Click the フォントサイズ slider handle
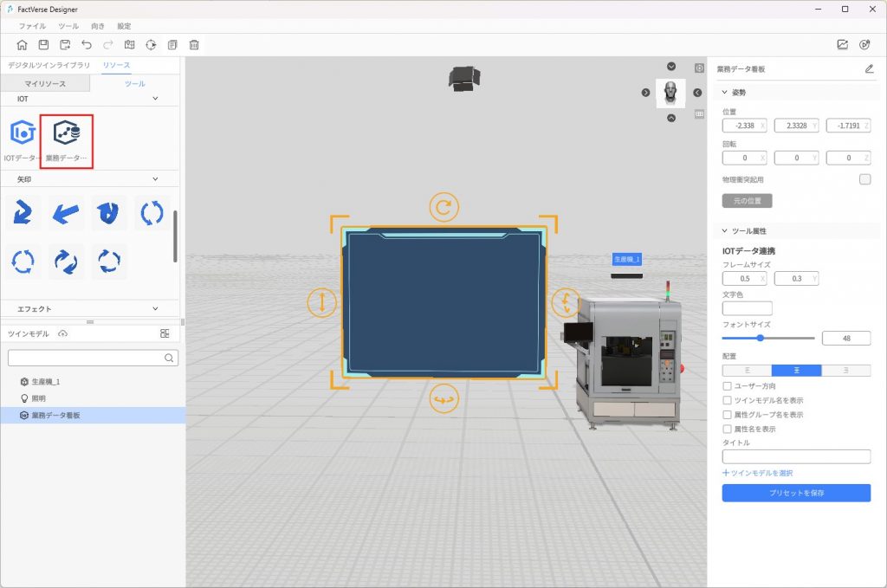Viewport: 887px width, 588px height. [761, 338]
